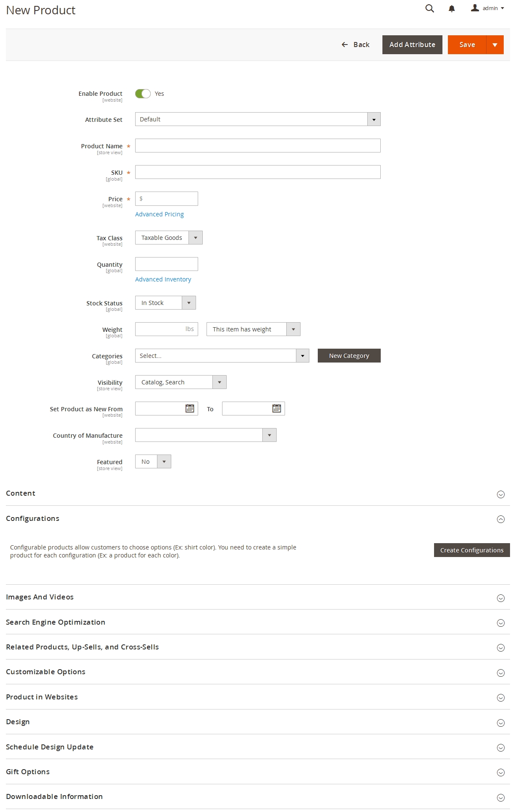Viewport: 518px width, 812px height.
Task: Collapse the Configurations section chevron
Action: tap(500, 519)
